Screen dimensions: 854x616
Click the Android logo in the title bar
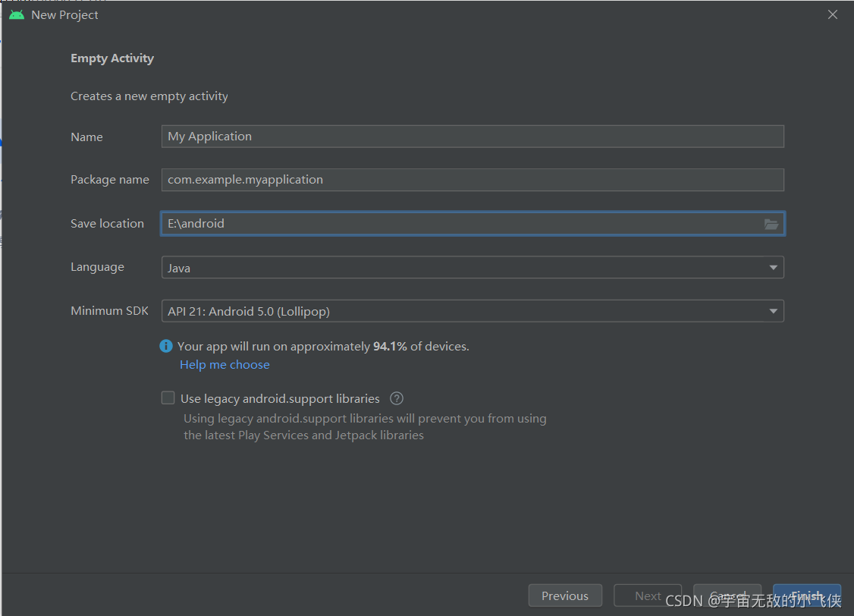point(17,14)
